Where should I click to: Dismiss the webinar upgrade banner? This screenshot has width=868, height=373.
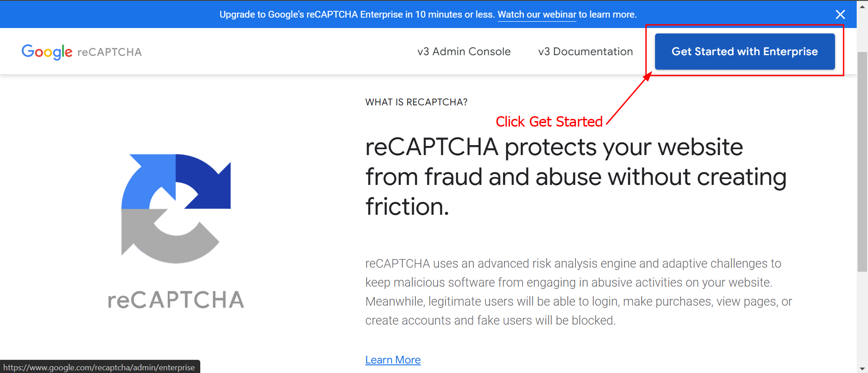[x=840, y=14]
